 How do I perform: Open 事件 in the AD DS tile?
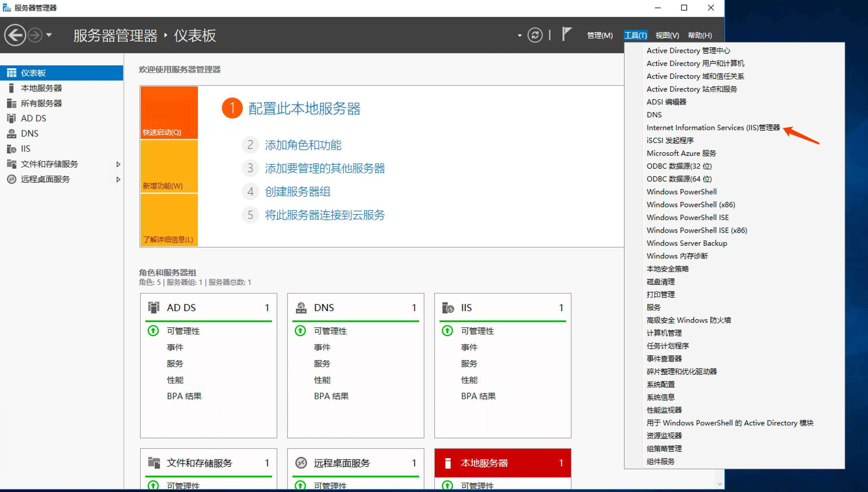point(175,347)
